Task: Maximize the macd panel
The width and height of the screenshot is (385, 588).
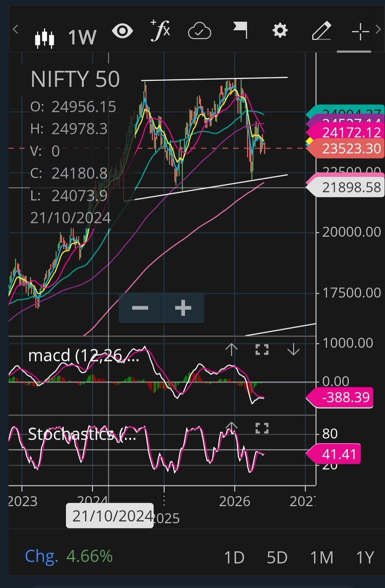Action: coord(262,349)
